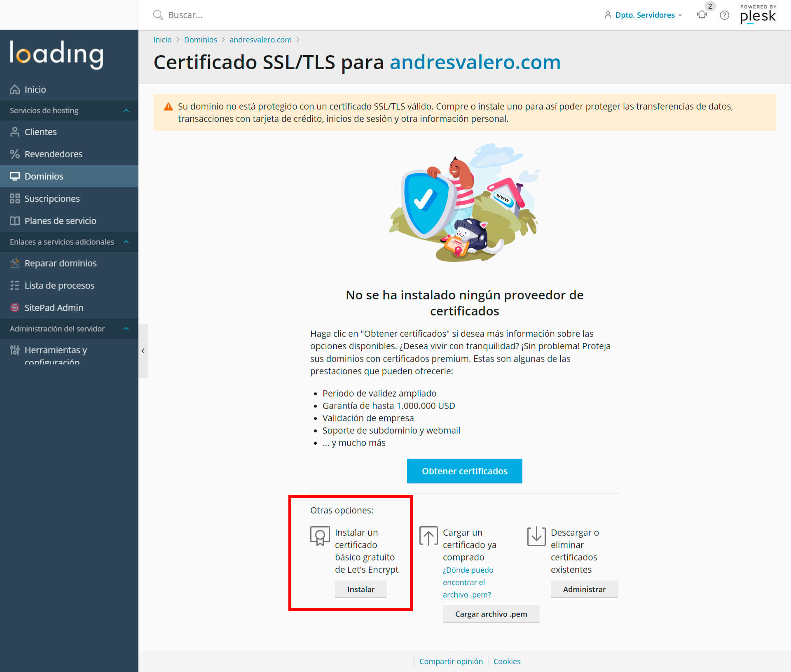Open Clientes in the sidebar
The image size is (791, 672).
tap(69, 132)
